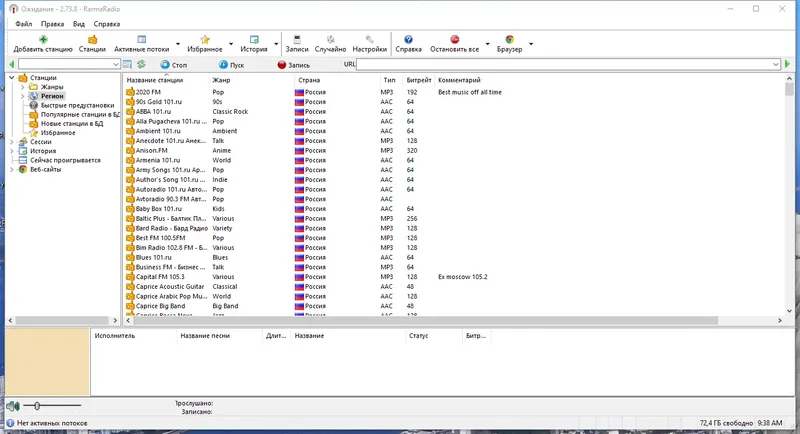800x434 pixels.
Task: Click the Пуск play button
Action: pos(231,65)
